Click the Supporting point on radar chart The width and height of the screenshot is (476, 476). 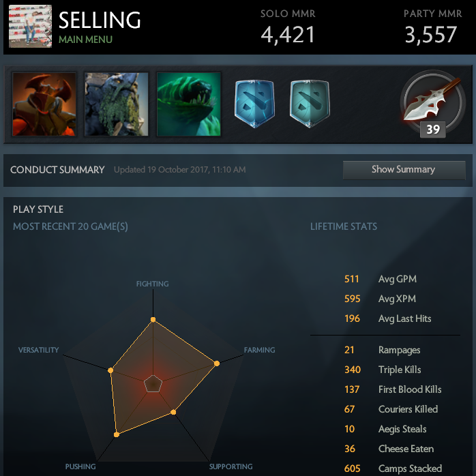173,412
